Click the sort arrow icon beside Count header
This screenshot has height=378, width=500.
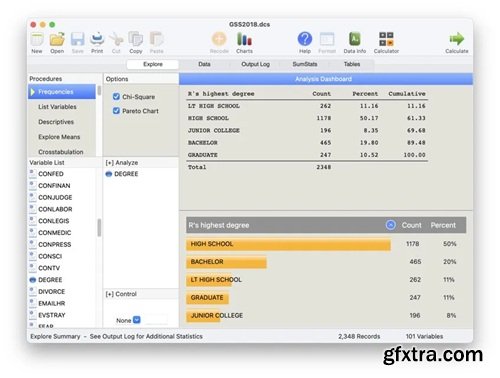click(x=391, y=225)
